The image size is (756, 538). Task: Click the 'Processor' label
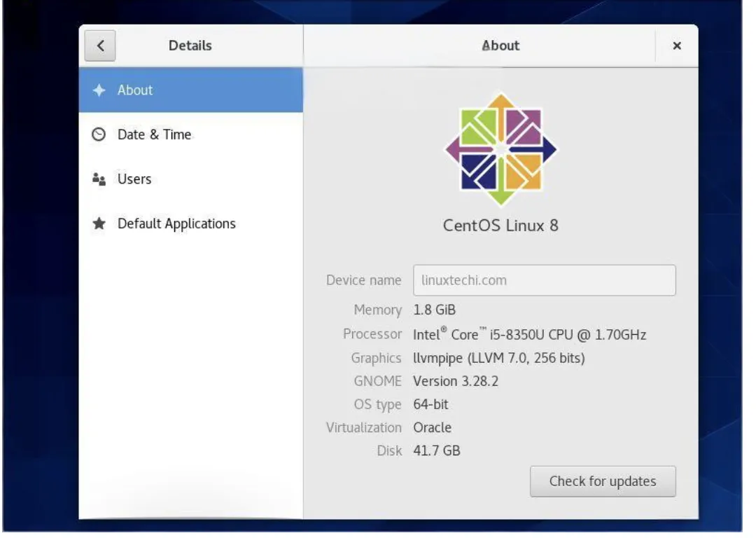(372, 334)
